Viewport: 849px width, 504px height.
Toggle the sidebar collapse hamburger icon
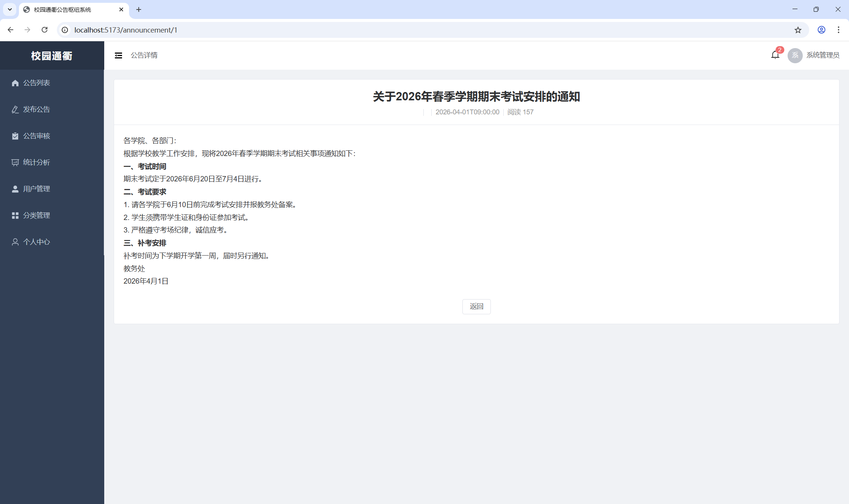[118, 55]
